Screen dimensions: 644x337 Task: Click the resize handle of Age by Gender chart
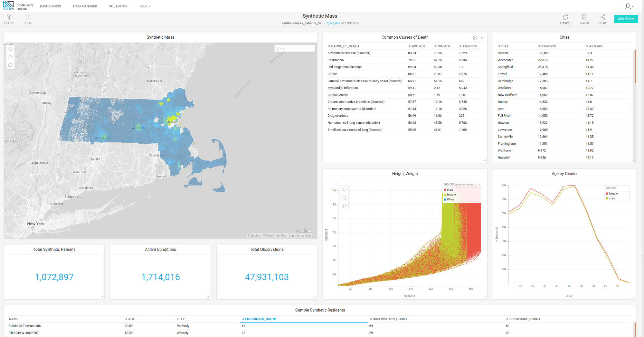point(633,296)
